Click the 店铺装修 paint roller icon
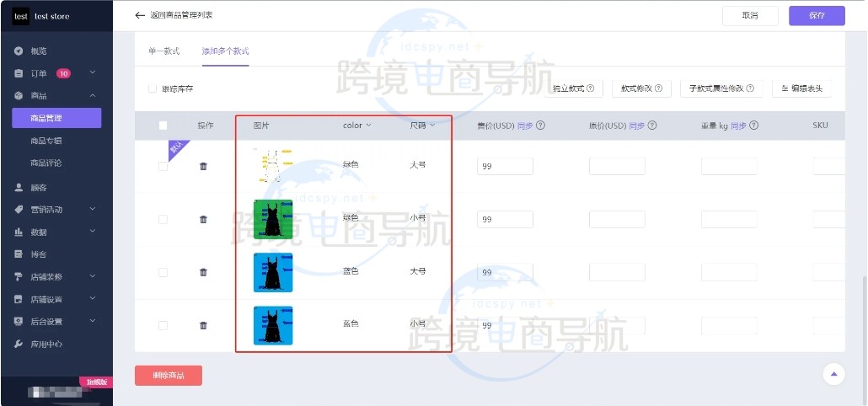 click(x=19, y=276)
